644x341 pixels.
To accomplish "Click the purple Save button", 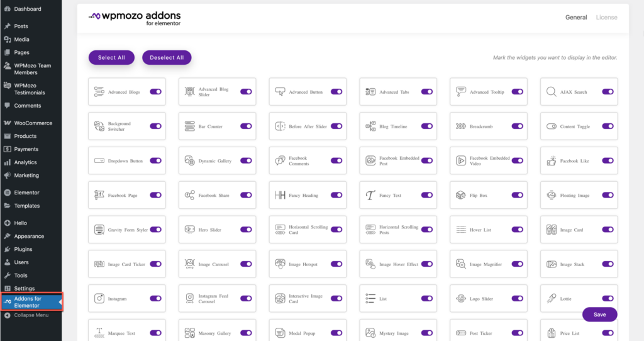I will click(x=599, y=315).
